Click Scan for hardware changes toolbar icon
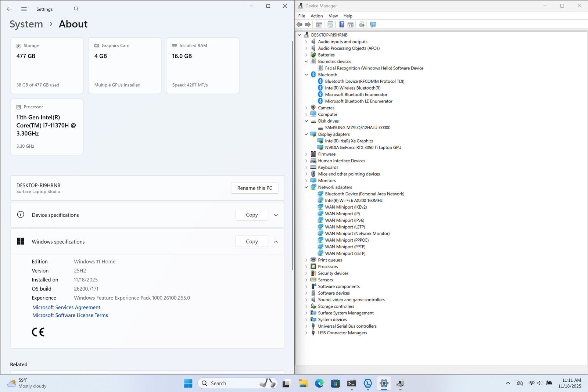This screenshot has width=588, height=392. (x=373, y=25)
